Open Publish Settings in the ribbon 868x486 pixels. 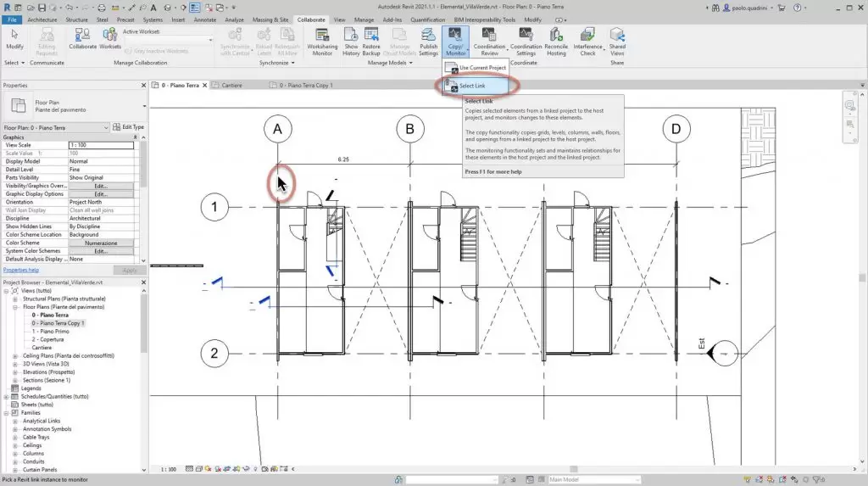pyautogui.click(x=428, y=39)
